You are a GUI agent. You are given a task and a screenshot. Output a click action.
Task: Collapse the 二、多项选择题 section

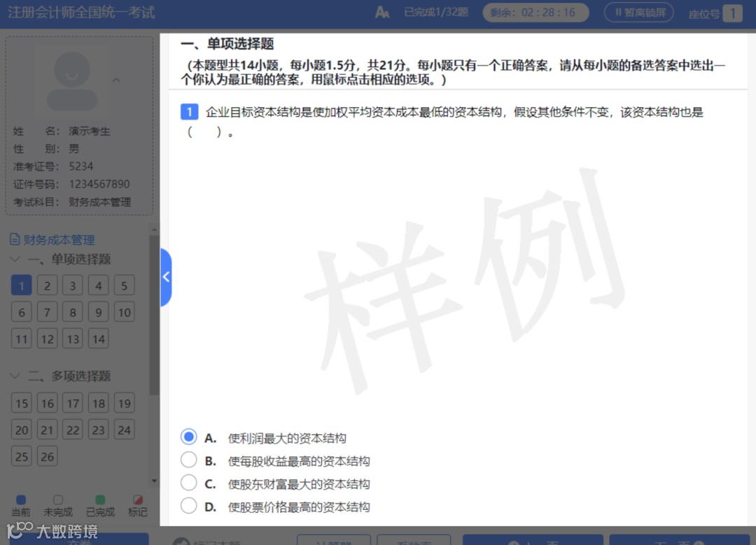pyautogui.click(x=15, y=376)
